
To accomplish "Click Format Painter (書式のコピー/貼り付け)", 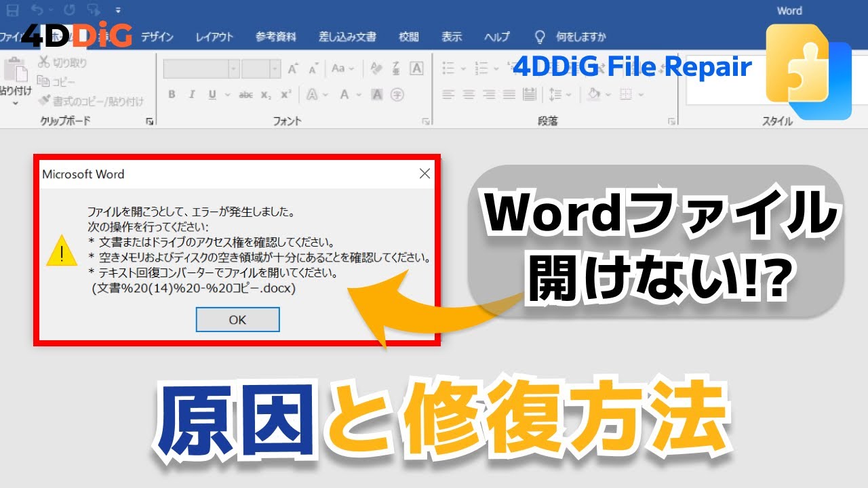I will click(91, 101).
